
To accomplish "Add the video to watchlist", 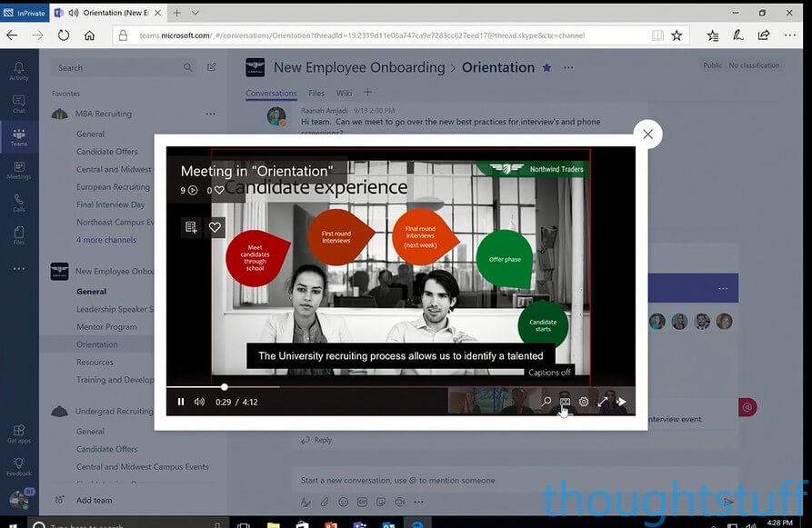I will pyautogui.click(x=191, y=226).
